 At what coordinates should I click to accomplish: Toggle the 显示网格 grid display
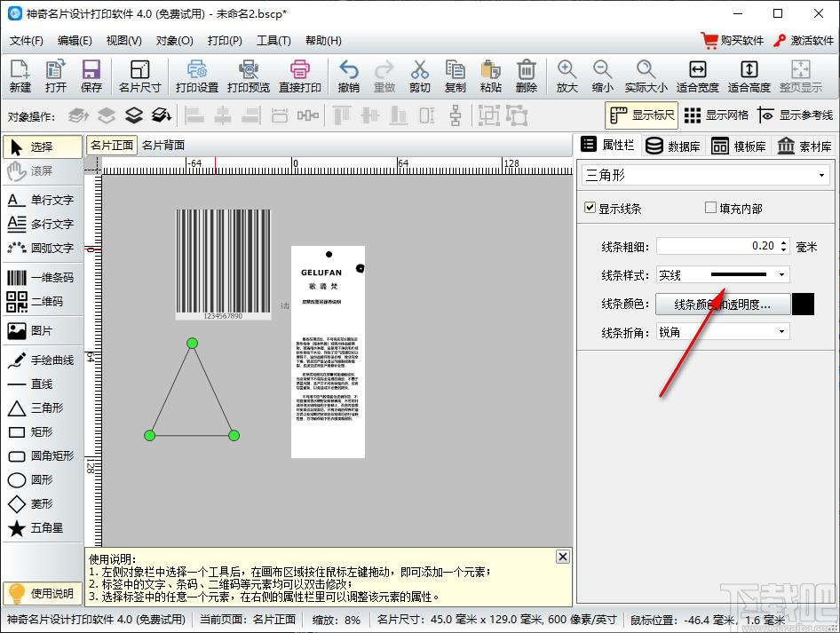(716, 115)
